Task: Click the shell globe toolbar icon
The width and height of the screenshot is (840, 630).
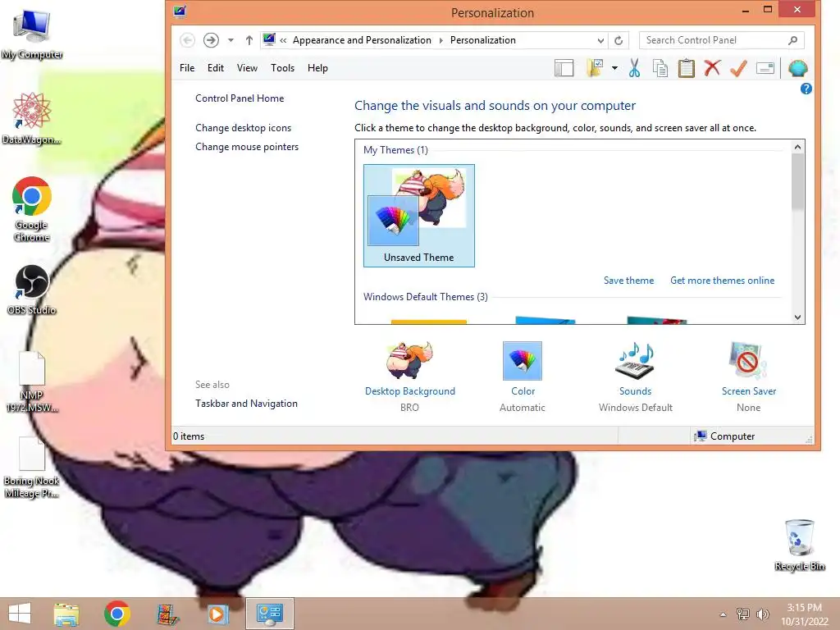Action: [x=797, y=68]
